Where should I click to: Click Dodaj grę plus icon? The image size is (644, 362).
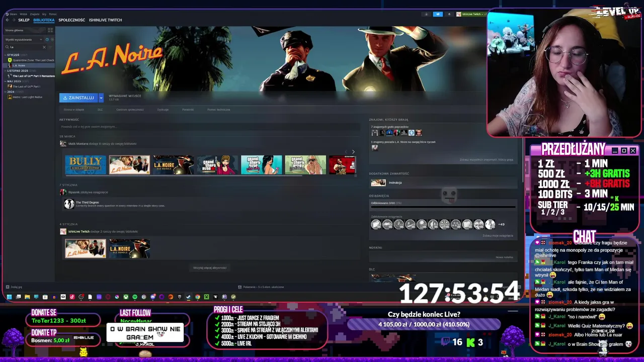point(8,287)
